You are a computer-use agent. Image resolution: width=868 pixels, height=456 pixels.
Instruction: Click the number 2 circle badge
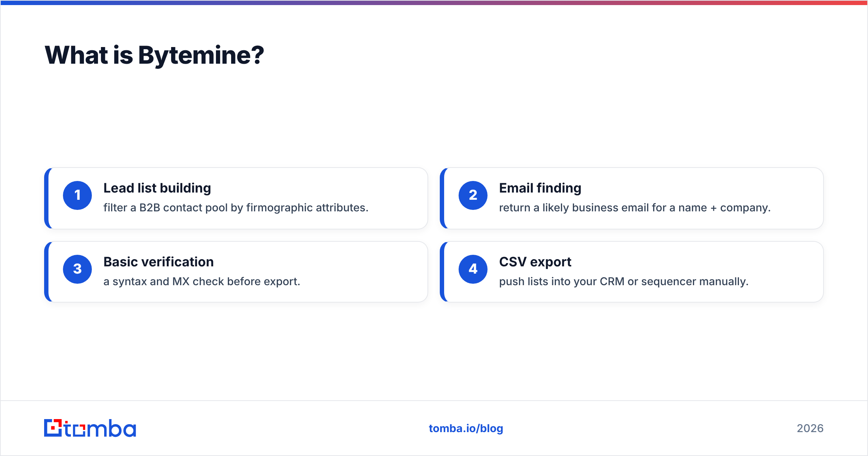tap(473, 195)
